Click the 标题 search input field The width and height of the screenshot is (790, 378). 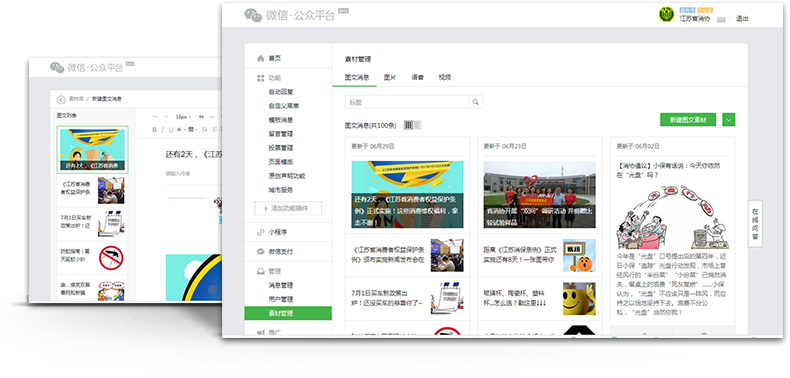pos(407,102)
